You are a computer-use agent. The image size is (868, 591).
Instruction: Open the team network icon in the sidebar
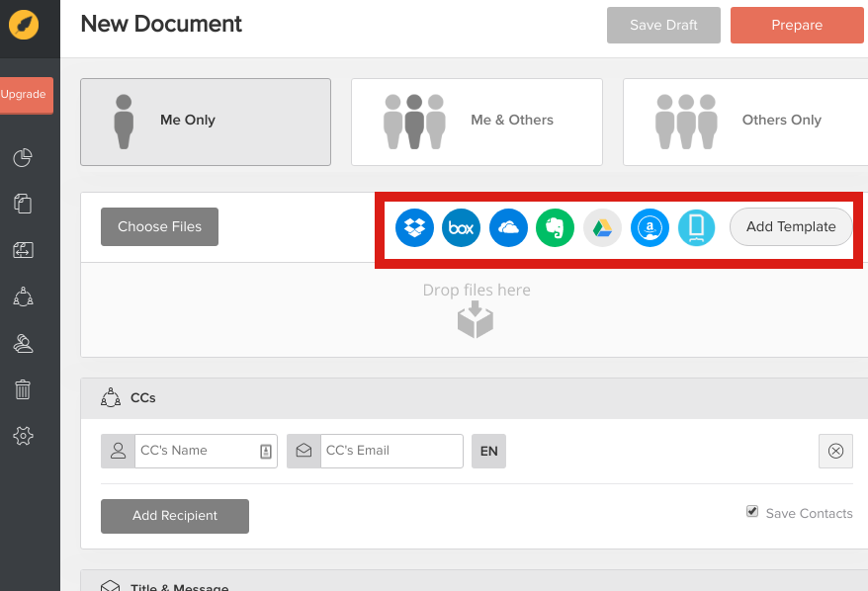(x=23, y=296)
